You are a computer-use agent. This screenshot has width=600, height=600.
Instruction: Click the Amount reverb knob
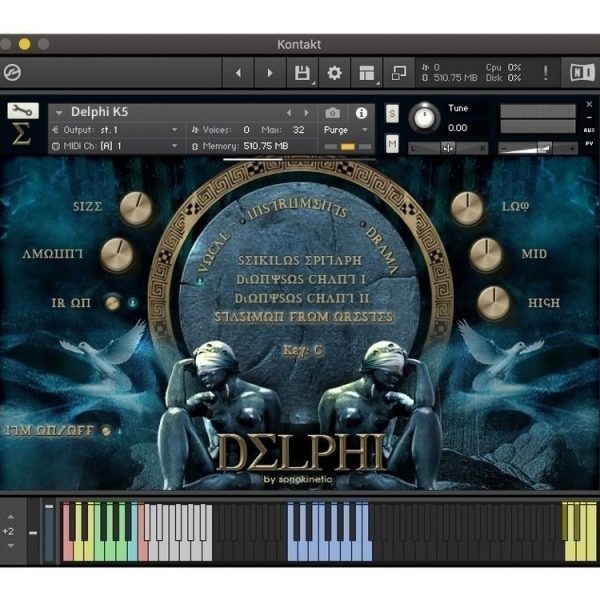(117, 254)
